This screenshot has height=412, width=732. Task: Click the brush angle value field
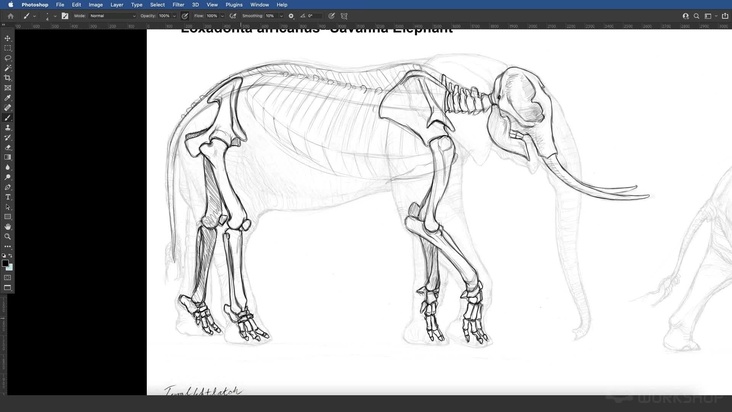click(x=314, y=16)
